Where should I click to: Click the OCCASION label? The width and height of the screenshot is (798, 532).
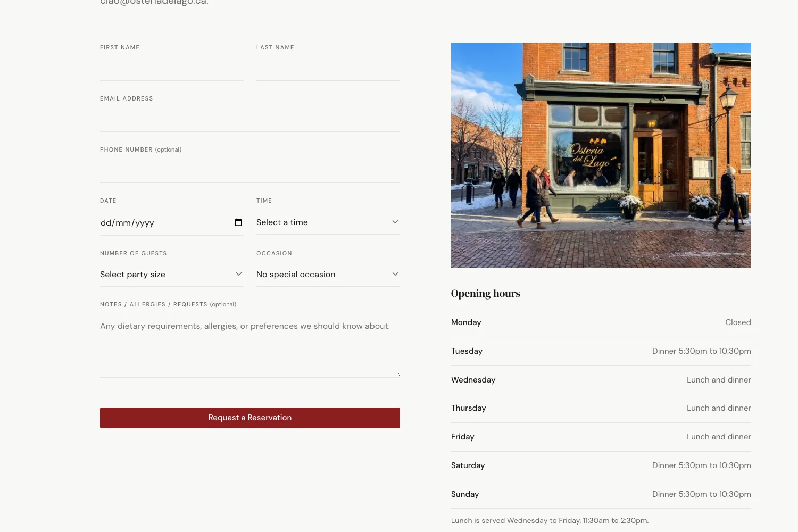274,253
